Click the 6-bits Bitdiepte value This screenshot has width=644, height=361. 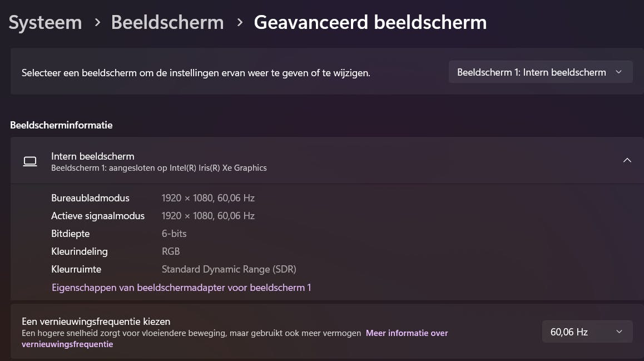(x=174, y=234)
